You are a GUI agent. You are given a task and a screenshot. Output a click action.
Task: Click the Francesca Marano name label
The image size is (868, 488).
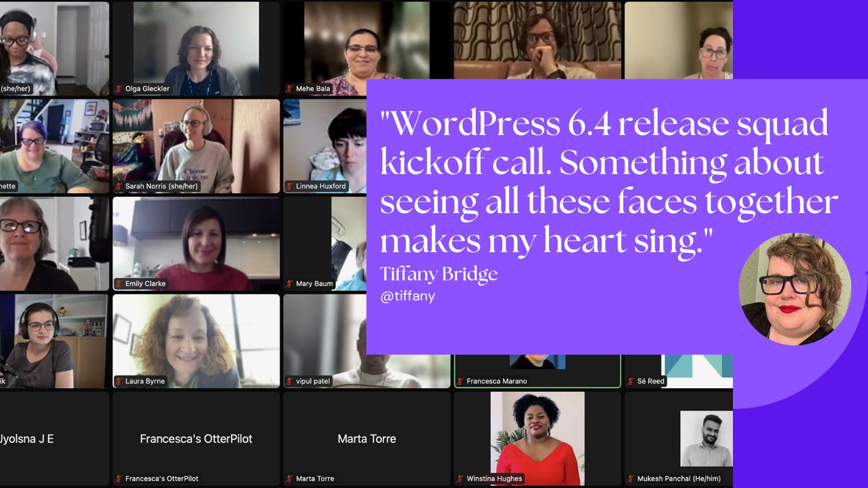pyautogui.click(x=496, y=382)
